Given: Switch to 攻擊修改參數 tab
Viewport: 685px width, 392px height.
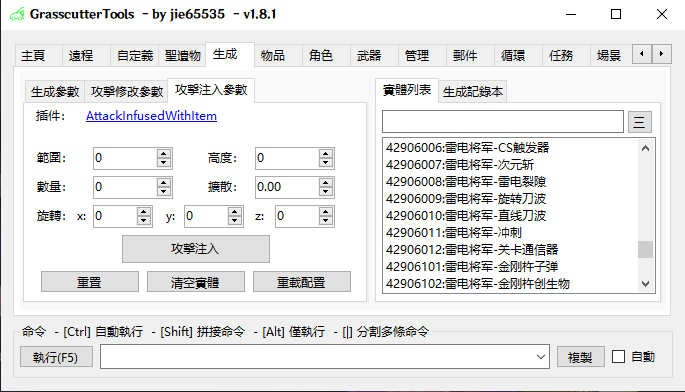Looking at the screenshot, I should [127, 92].
